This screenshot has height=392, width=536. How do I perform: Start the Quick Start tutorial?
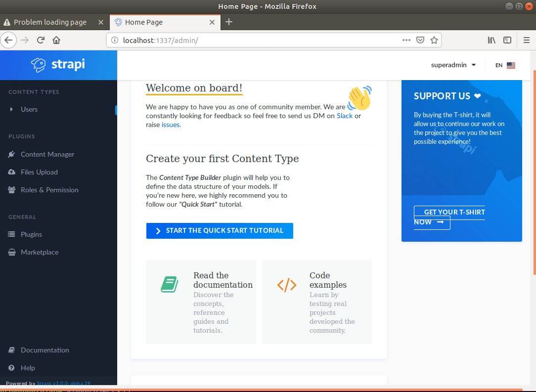coord(220,231)
